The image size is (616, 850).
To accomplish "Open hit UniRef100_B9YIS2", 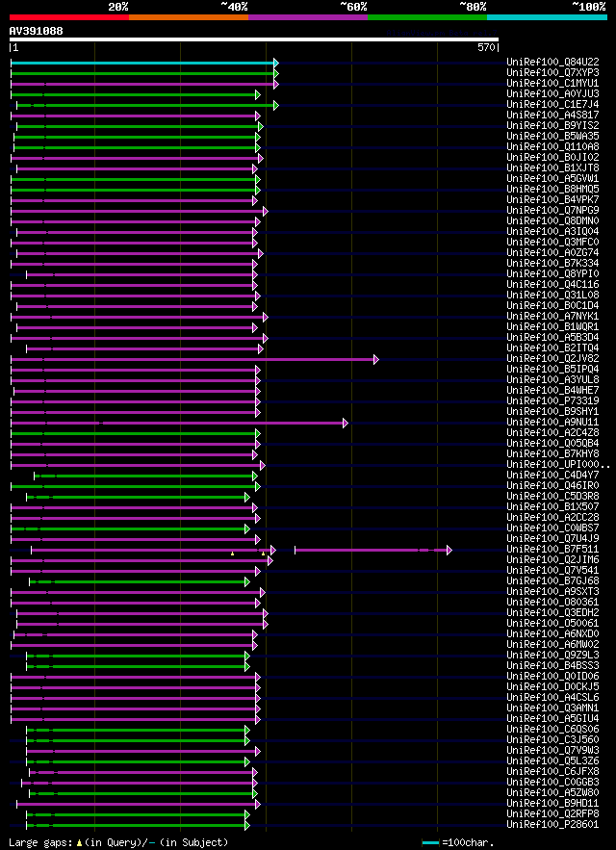I will [552, 126].
